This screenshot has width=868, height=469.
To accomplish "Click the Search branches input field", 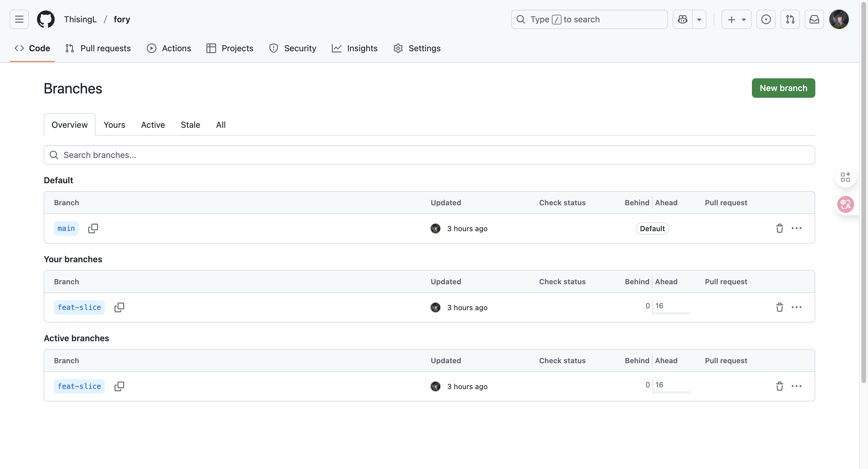I will click(x=429, y=155).
